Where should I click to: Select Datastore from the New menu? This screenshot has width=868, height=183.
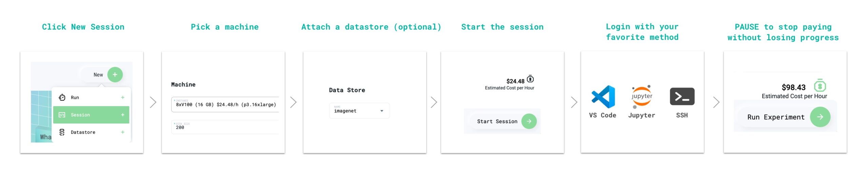83,132
